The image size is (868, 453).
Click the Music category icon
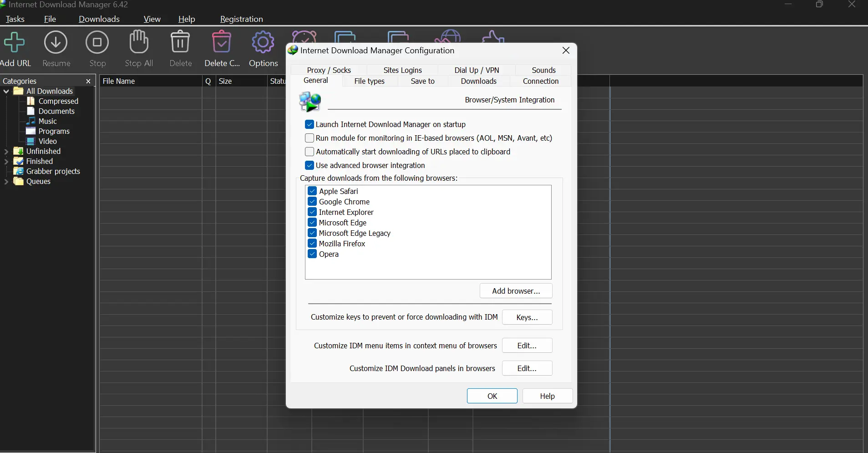point(31,121)
